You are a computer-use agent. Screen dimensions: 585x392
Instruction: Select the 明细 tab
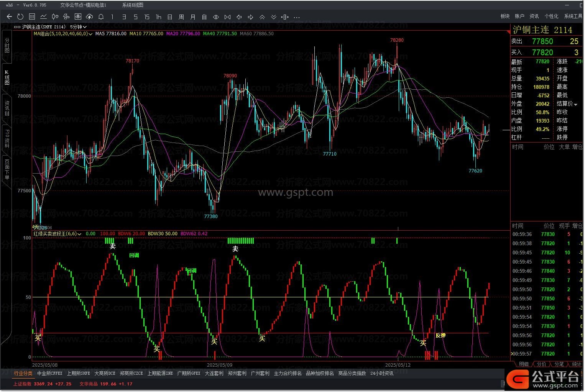[524, 364]
